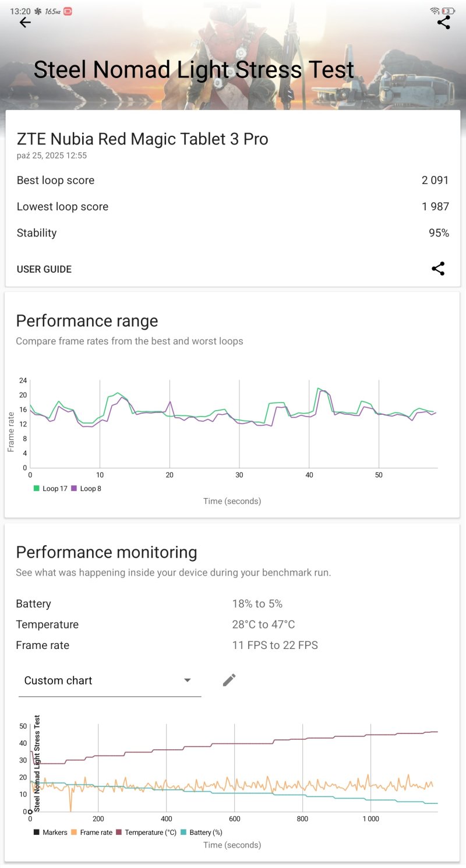Open the Custom chart dropdown

[x=109, y=680]
